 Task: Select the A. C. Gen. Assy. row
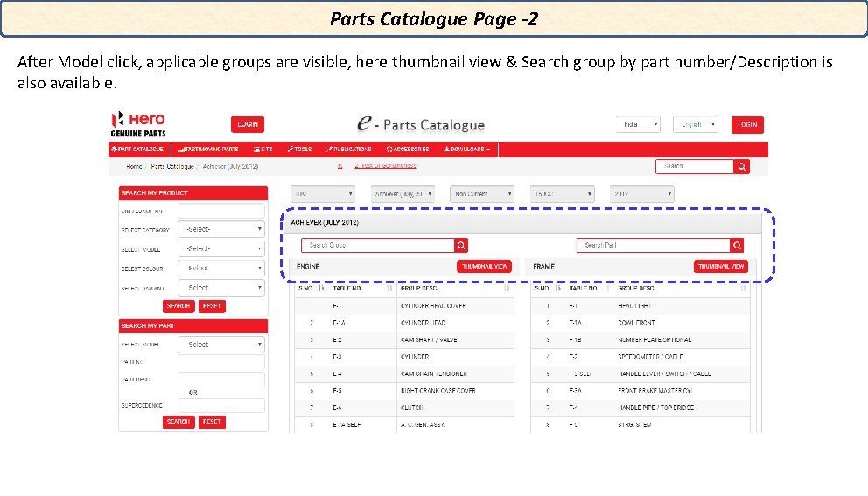(x=404, y=425)
